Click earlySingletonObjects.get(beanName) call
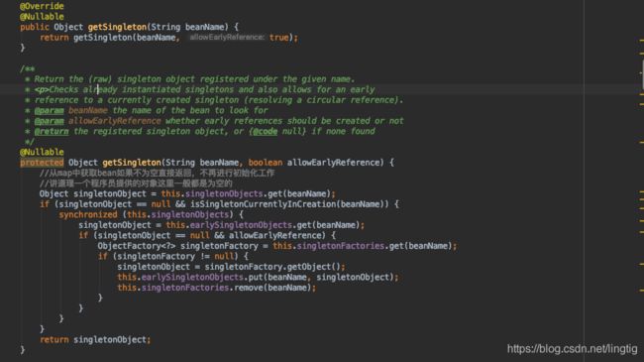 tap(274, 225)
